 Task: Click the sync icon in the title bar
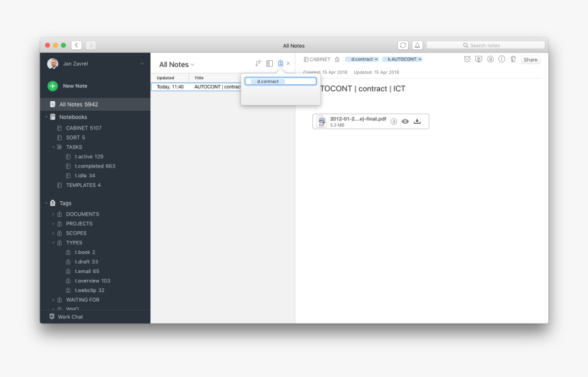point(403,45)
